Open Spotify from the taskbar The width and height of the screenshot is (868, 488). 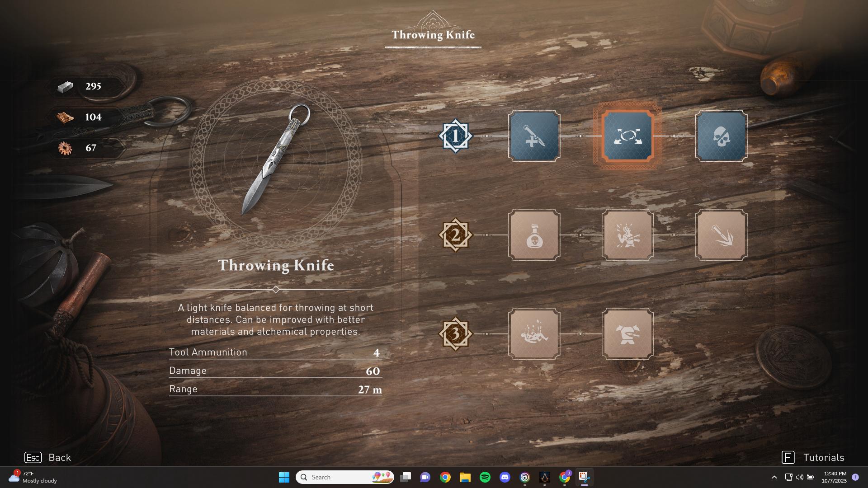[x=485, y=477]
